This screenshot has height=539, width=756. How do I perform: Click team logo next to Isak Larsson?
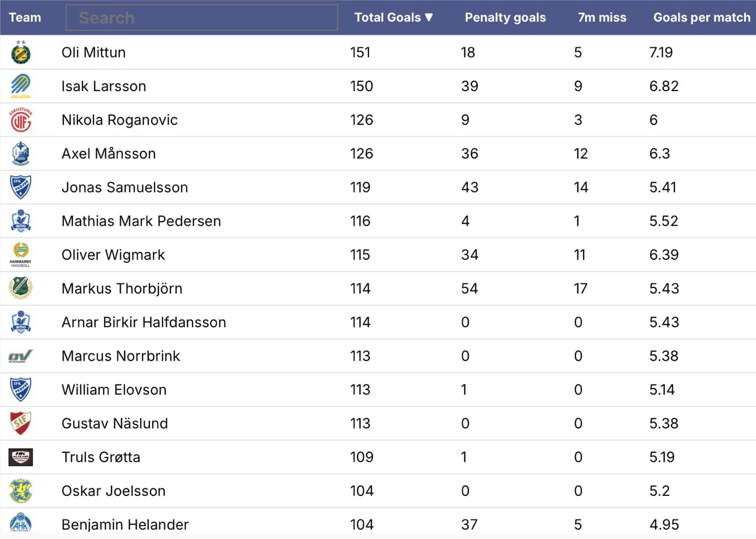pyautogui.click(x=21, y=86)
